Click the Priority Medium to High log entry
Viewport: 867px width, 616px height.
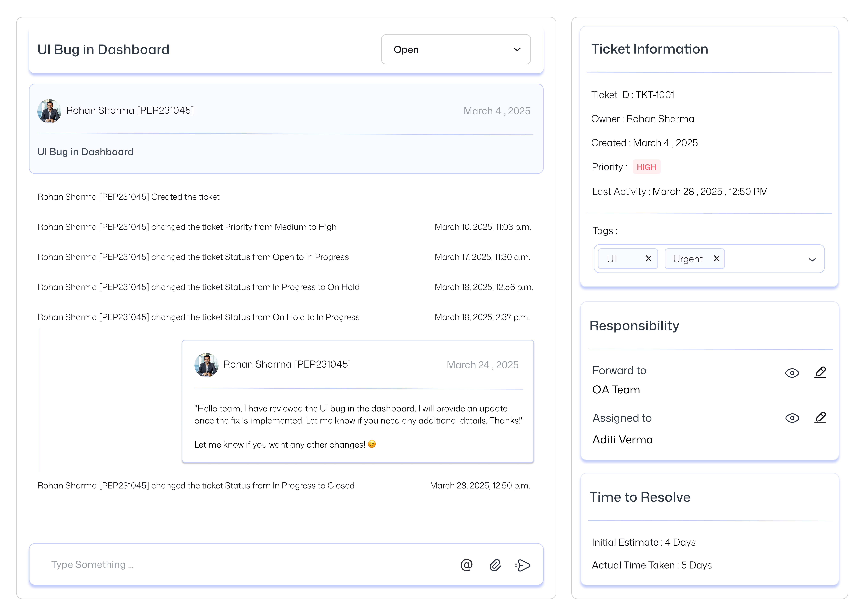point(187,227)
